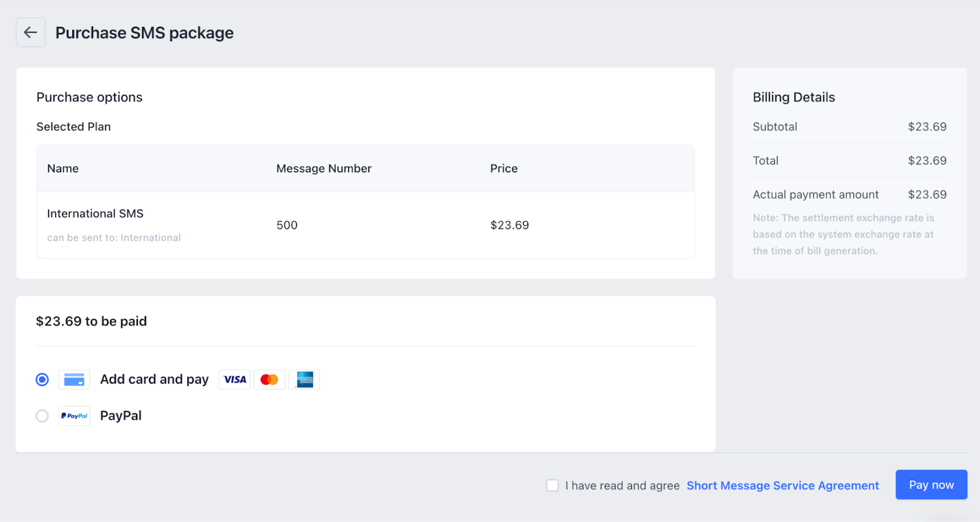Click the Message Number column header
The width and height of the screenshot is (980, 522).
[323, 168]
